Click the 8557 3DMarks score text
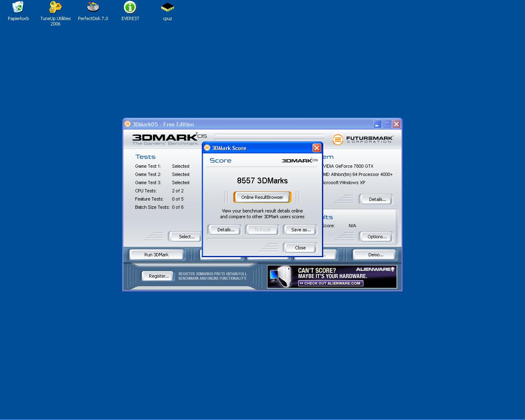Image resolution: width=525 pixels, height=420 pixels. [x=262, y=180]
